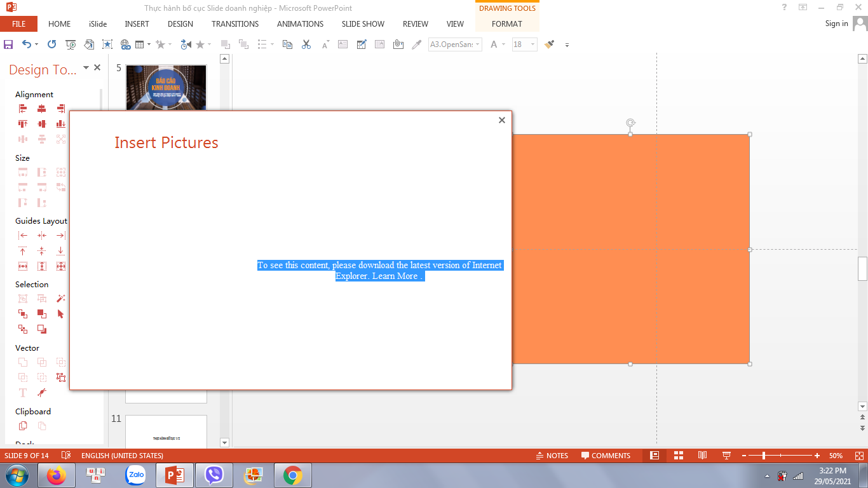The image size is (868, 488).
Task: Click the cursor arrow icon in Selection
Action: [x=61, y=314]
